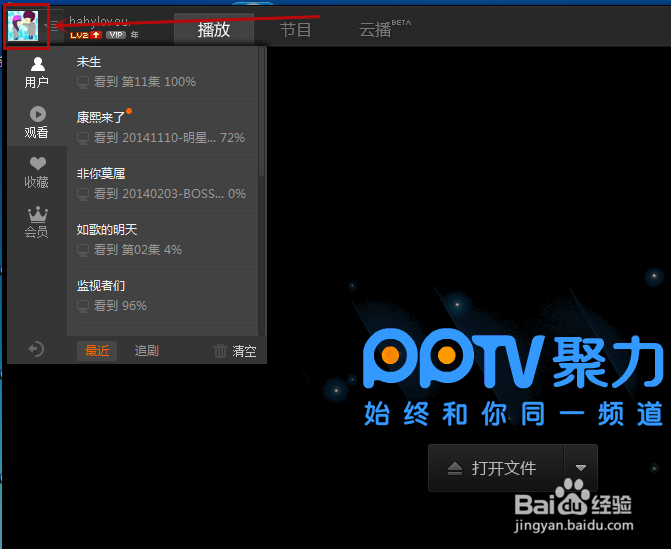The width and height of the screenshot is (671, 549).
Task: Open the 会员 membership section
Action: [x=37, y=222]
